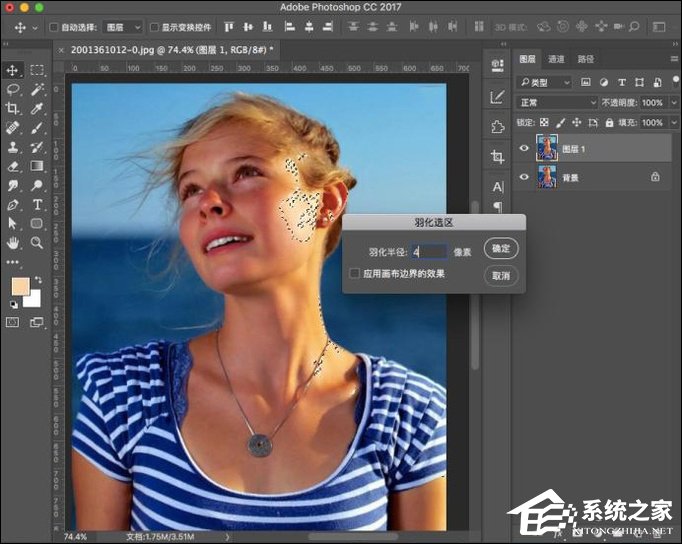Click 取消 in the feather dialog
The height and width of the screenshot is (544, 682).
point(501,276)
